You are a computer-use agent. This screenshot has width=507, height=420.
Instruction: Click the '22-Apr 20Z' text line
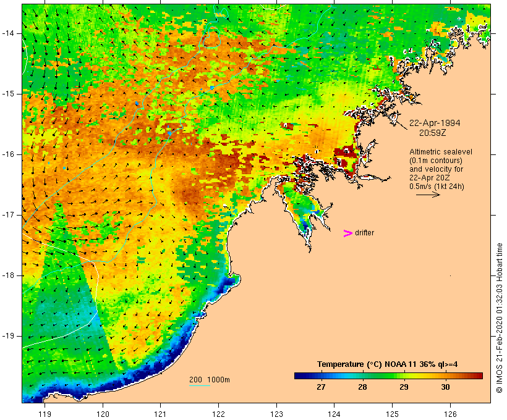pyautogui.click(x=429, y=178)
